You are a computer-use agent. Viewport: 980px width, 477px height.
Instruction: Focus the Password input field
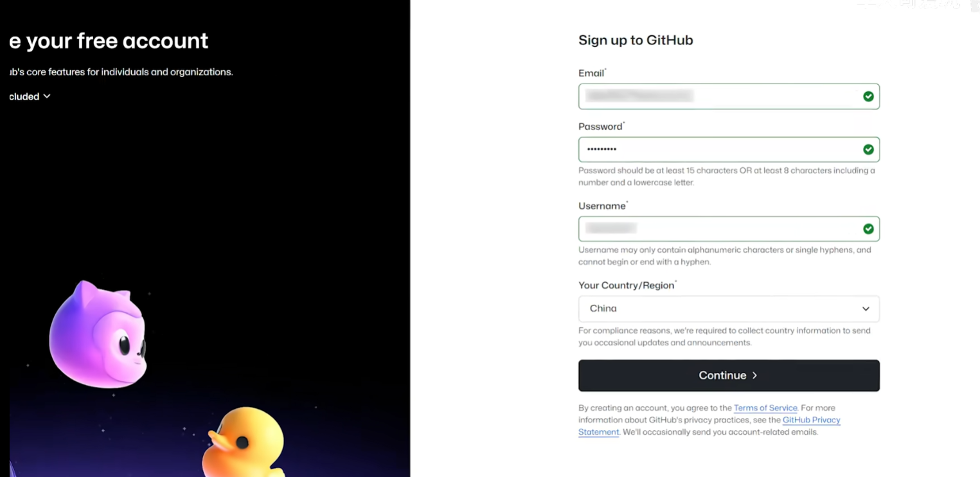(x=720, y=150)
